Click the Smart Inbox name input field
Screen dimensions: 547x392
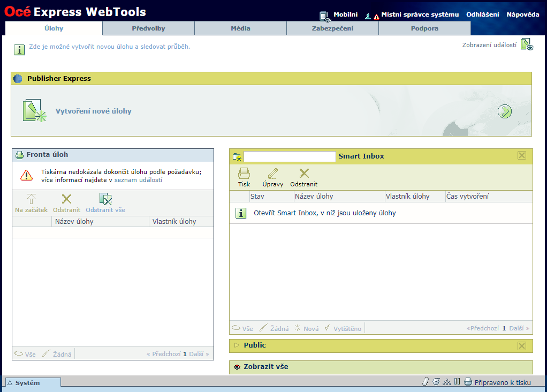[290, 156]
